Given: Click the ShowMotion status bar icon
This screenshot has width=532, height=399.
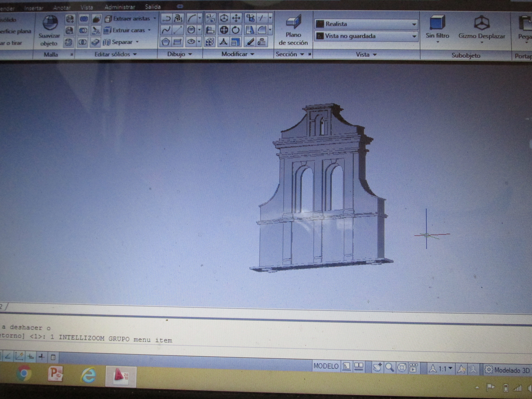Looking at the screenshot, I should [414, 368].
